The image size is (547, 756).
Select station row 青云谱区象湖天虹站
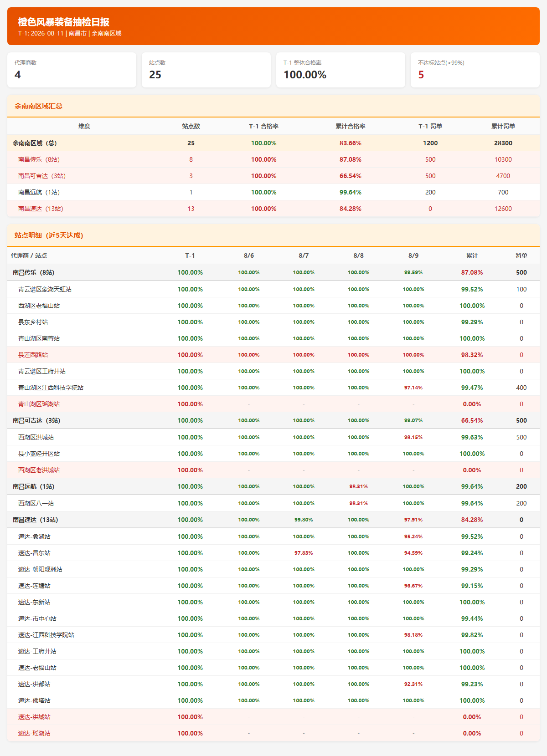click(273, 289)
